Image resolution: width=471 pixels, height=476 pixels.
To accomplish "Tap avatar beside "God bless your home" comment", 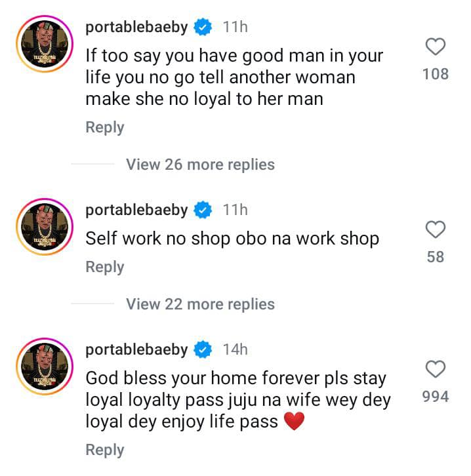I will click(43, 367).
